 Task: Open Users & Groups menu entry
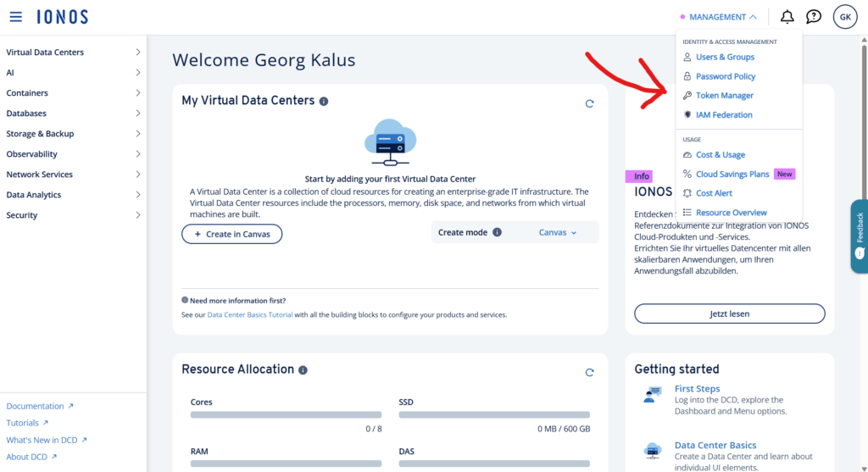pos(725,57)
